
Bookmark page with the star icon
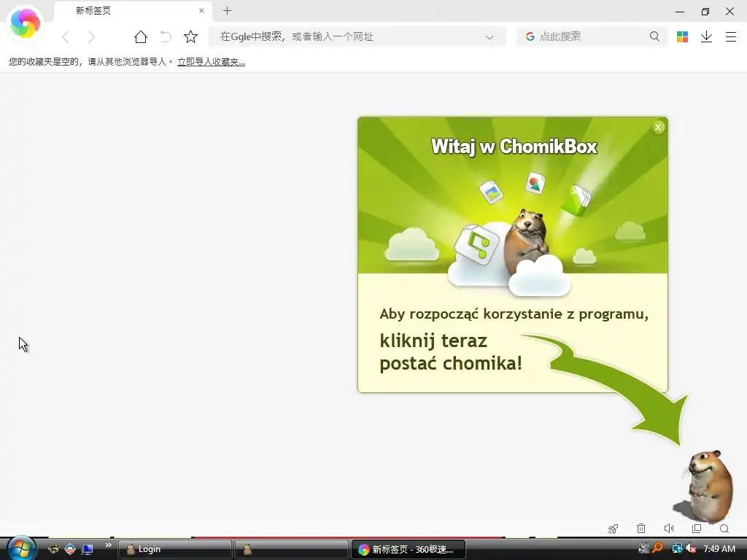tap(190, 36)
